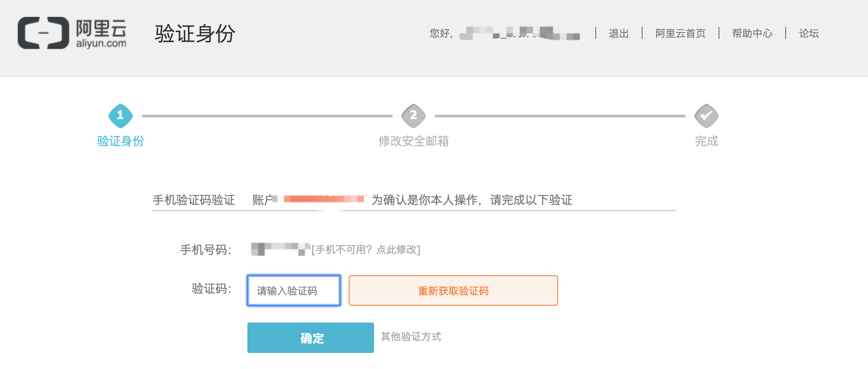Viewport: 868px width, 369px height.
Task: Click the checkmark completion step icon
Action: pyautogui.click(x=706, y=115)
